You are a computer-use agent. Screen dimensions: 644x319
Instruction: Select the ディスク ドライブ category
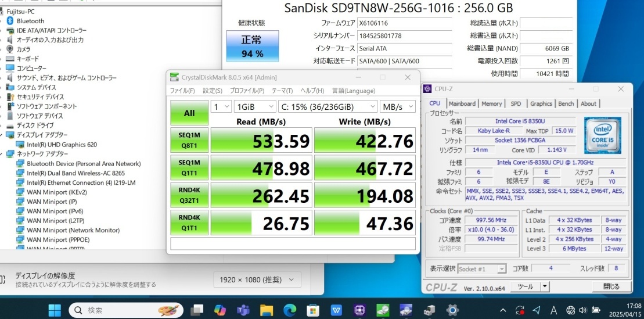click(35, 126)
